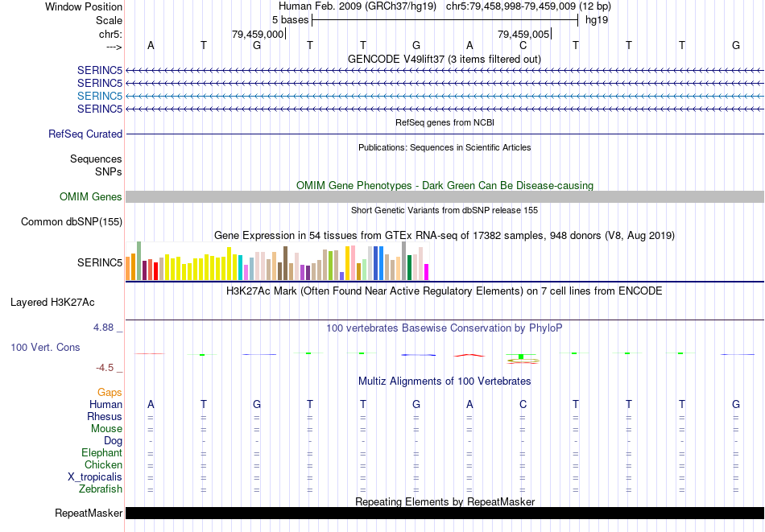Click the cyan bar in GTEx chart

click(241, 267)
